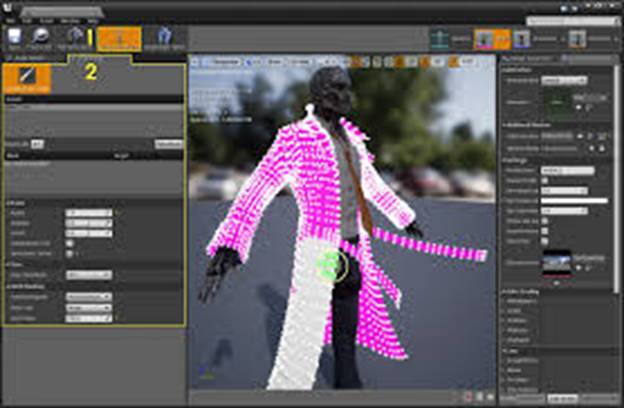Toggle the Show Environment checkbox
This screenshot has width=624, height=408.
coord(545,231)
